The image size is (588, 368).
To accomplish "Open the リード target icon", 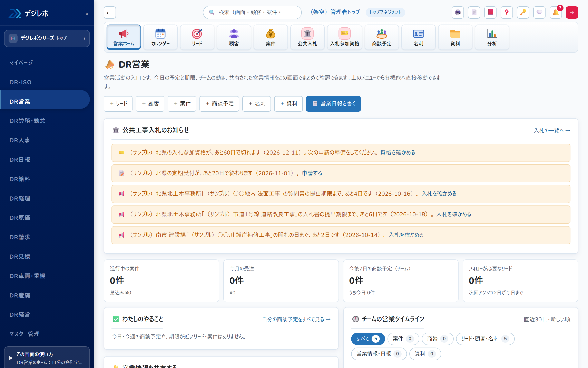I will 197,37.
